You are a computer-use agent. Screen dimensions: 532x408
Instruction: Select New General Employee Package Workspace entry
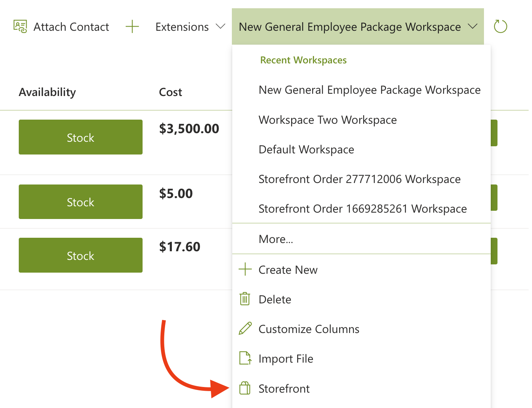pyautogui.click(x=369, y=90)
